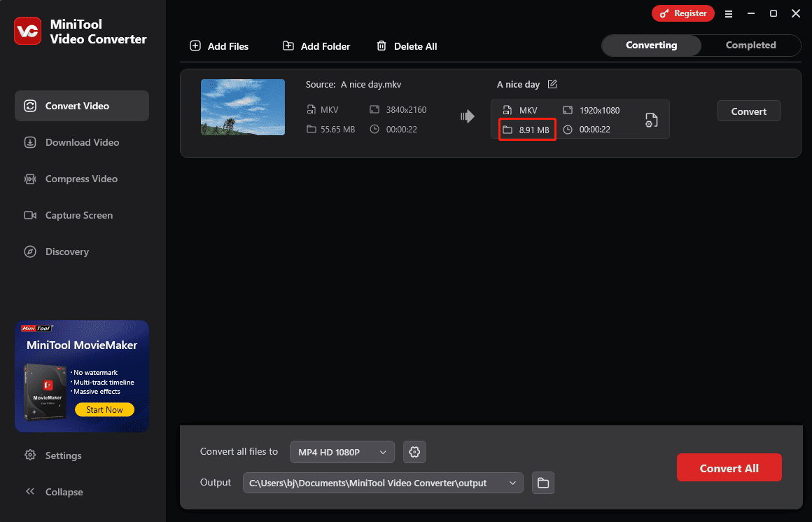Click the sky video thumbnail
The image size is (812, 522).
coord(243,107)
